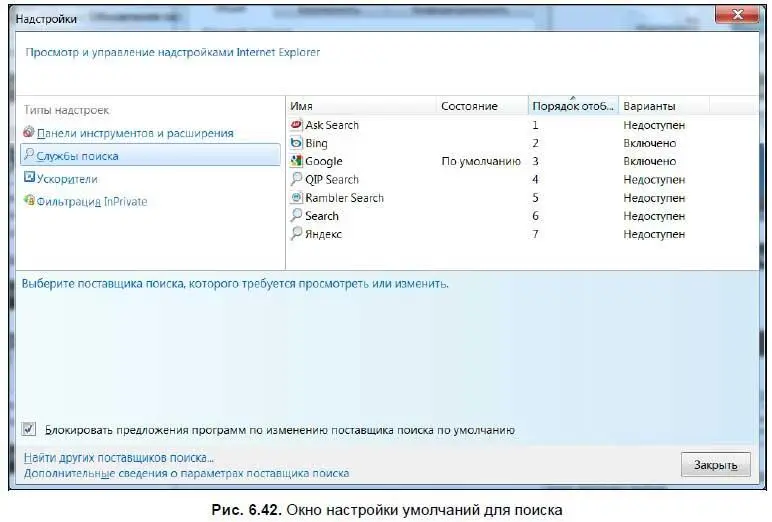Click the Ускорители icon
The width and height of the screenshot is (772, 522).
[x=29, y=177]
